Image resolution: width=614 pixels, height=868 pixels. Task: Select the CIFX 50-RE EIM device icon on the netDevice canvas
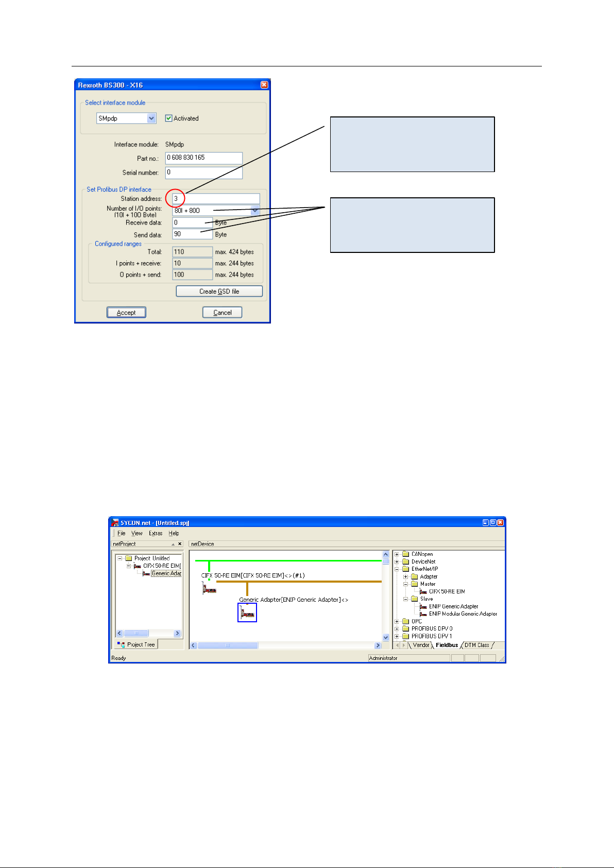coord(209,588)
